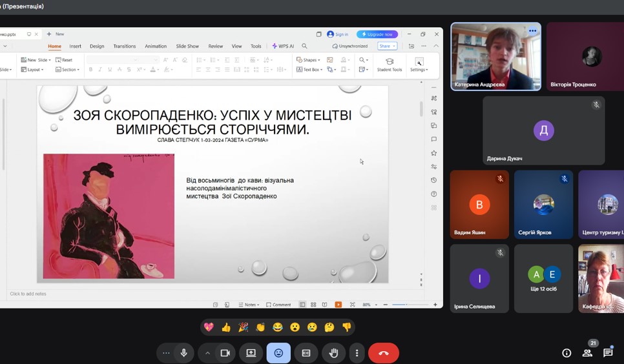Screen dimensions: 624x364
Task: Expand camera options arrow next to video
Action: (207, 353)
